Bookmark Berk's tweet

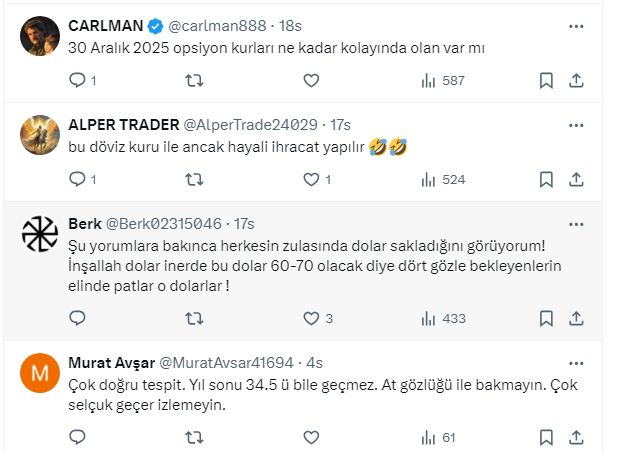point(547,319)
